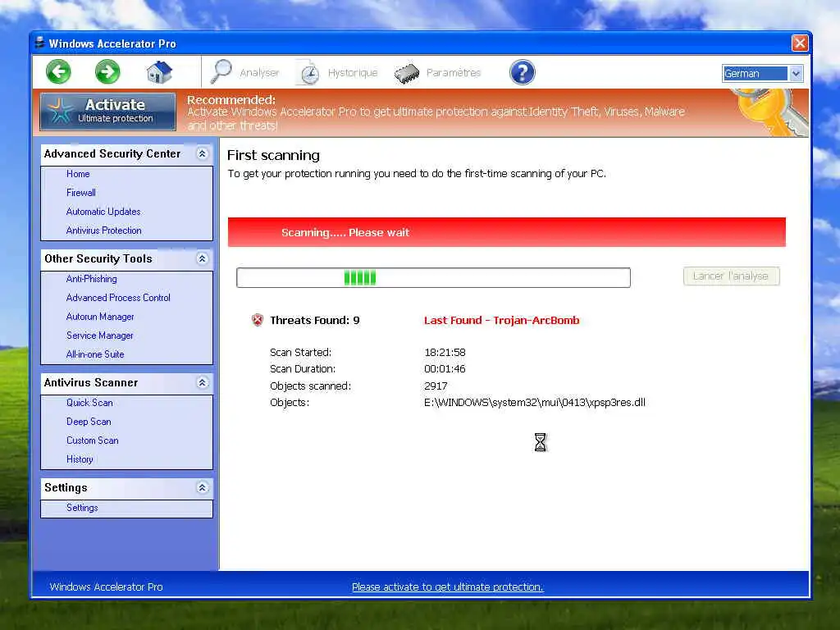Click the Activate Ultimate protection button
The height and width of the screenshot is (630, 840).
pos(108,112)
